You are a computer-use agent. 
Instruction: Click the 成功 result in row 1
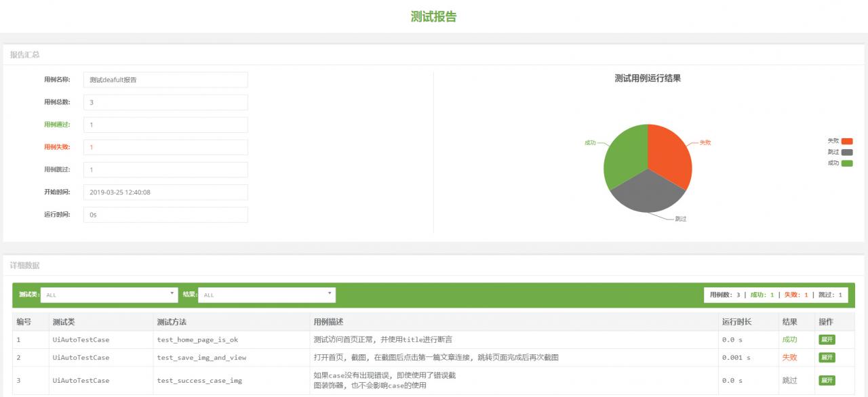pos(789,339)
